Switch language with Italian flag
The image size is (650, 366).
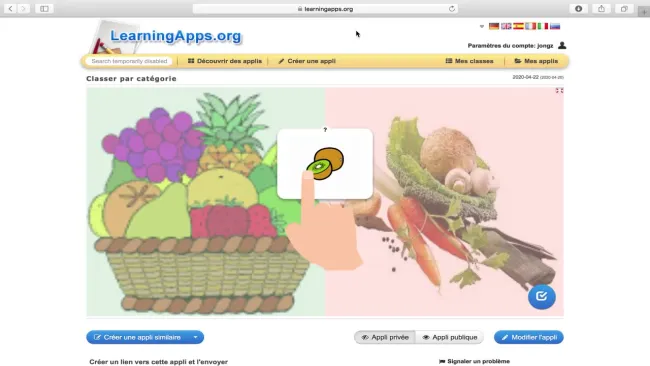click(x=543, y=26)
